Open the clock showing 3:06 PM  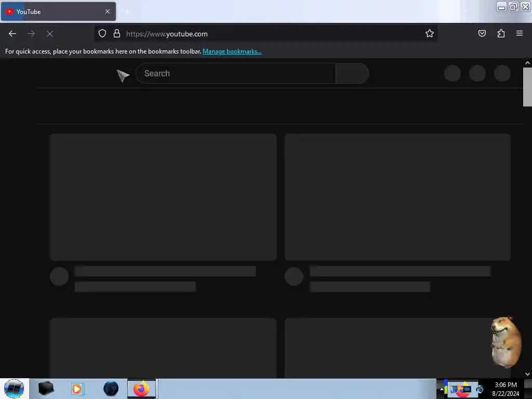point(506,389)
